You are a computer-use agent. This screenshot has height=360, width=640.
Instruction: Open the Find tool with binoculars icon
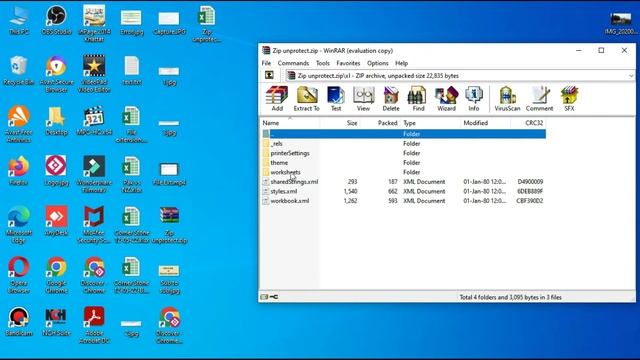(418, 99)
